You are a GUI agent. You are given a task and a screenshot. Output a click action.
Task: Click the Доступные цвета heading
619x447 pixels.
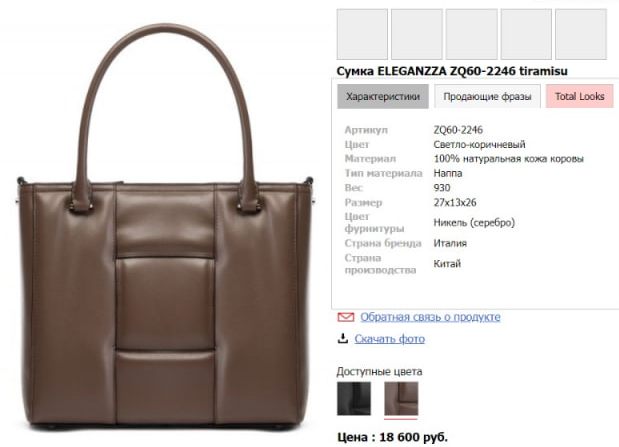tap(379, 372)
